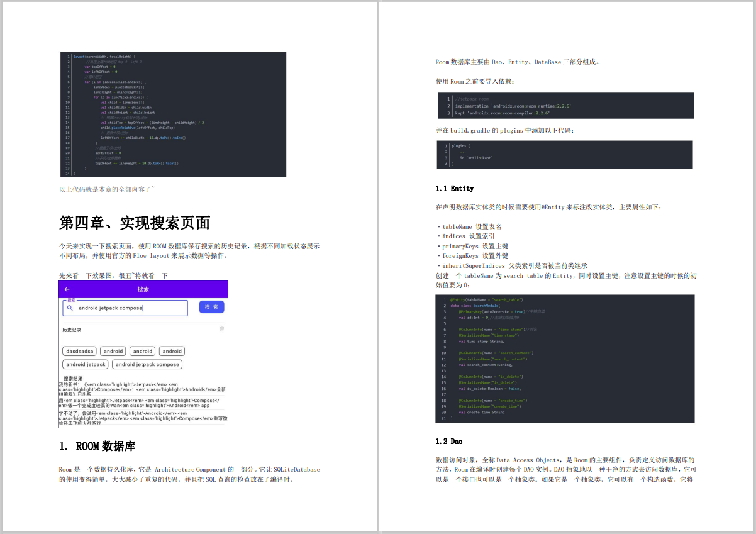Tap the back arrow in the 搜索 screenshot
Screen dimensions: 756x534
(x=67, y=289)
